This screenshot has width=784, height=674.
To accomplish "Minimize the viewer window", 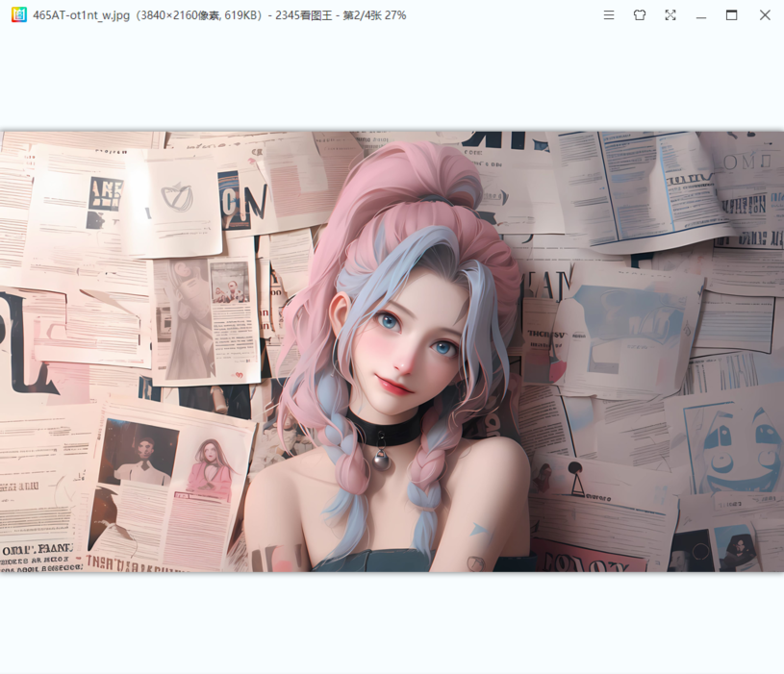I will pyautogui.click(x=701, y=15).
